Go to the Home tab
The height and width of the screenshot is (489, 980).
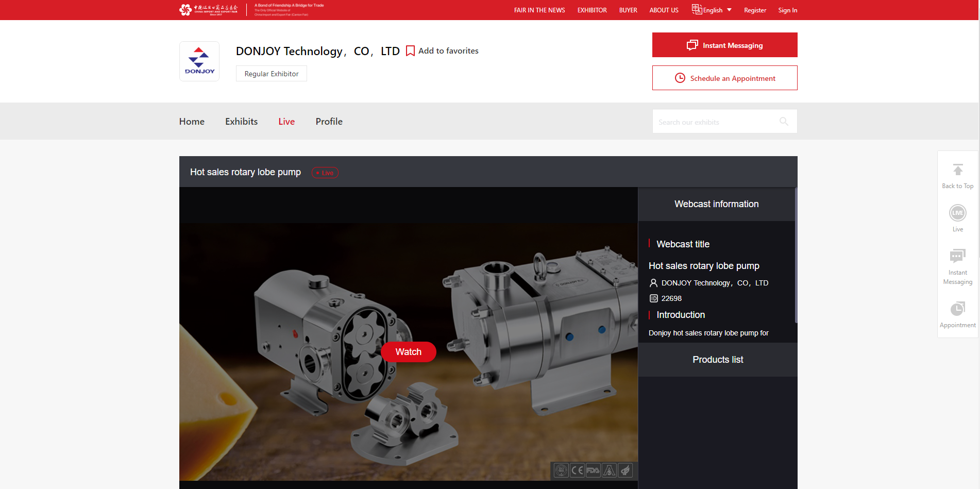(192, 122)
